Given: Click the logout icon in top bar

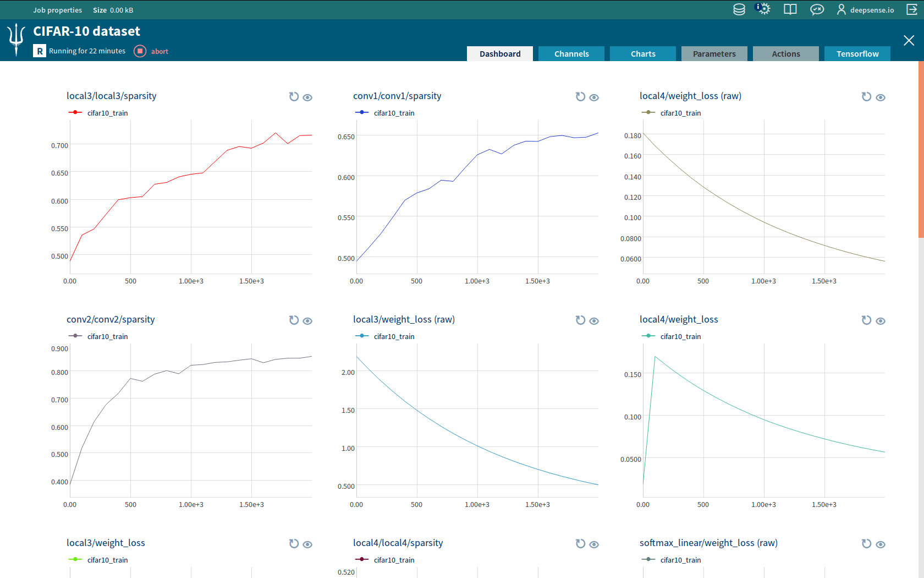Looking at the screenshot, I should pos(911,9).
